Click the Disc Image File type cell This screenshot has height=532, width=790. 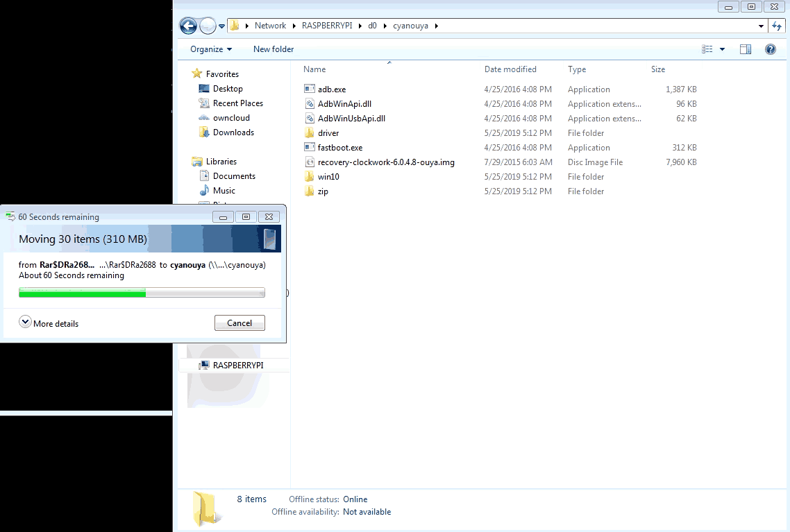click(595, 162)
